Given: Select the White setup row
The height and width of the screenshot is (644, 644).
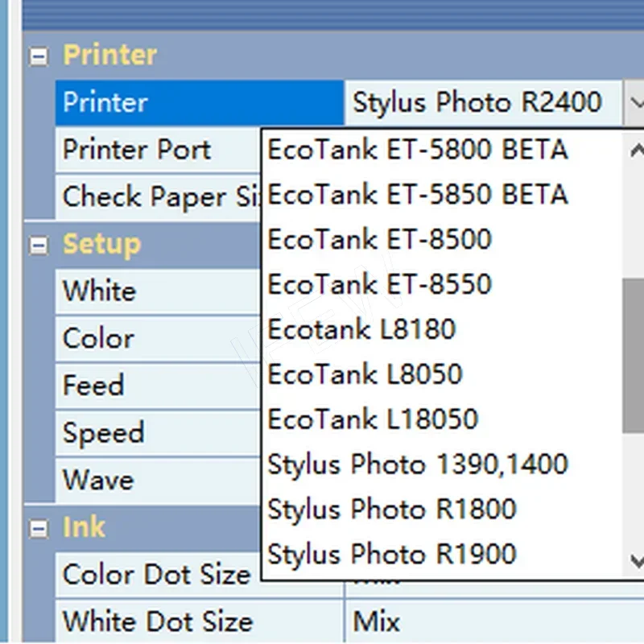Looking at the screenshot, I should coord(158,291).
